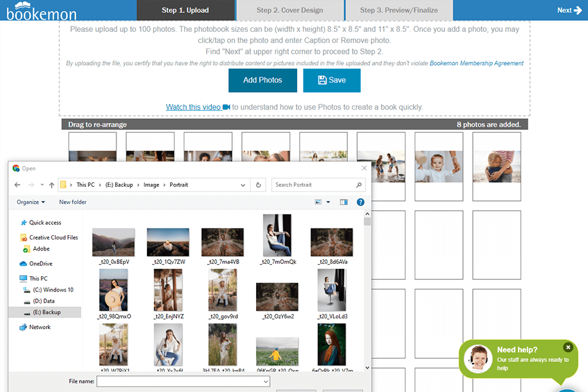Click the Bookemon logo
Screen dimensions: 588x392
41,11
